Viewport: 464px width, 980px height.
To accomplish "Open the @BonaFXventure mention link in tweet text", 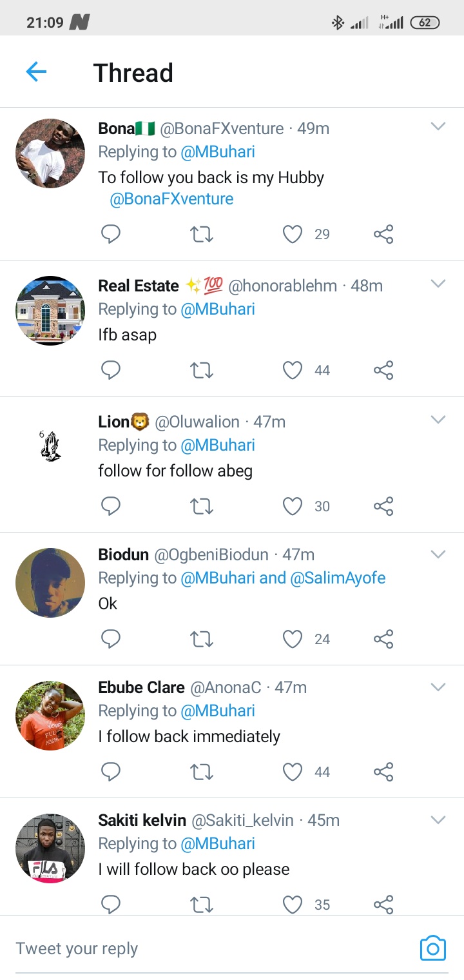I will tap(171, 199).
